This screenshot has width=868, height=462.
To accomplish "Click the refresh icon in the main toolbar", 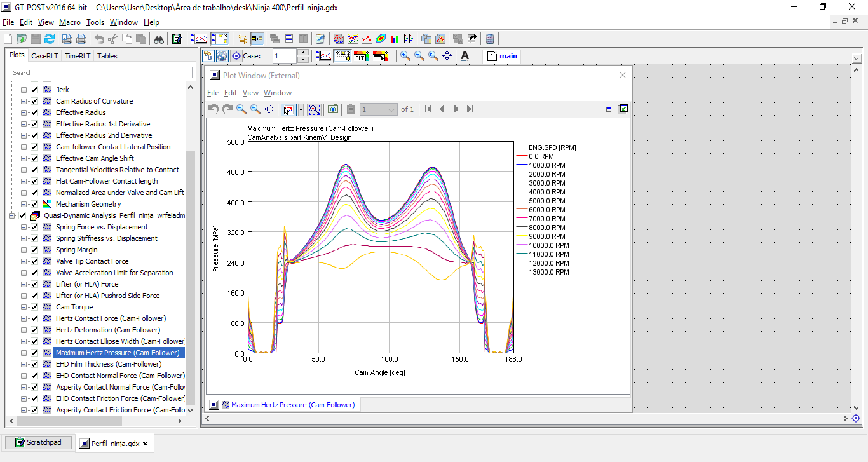I will coord(49,39).
